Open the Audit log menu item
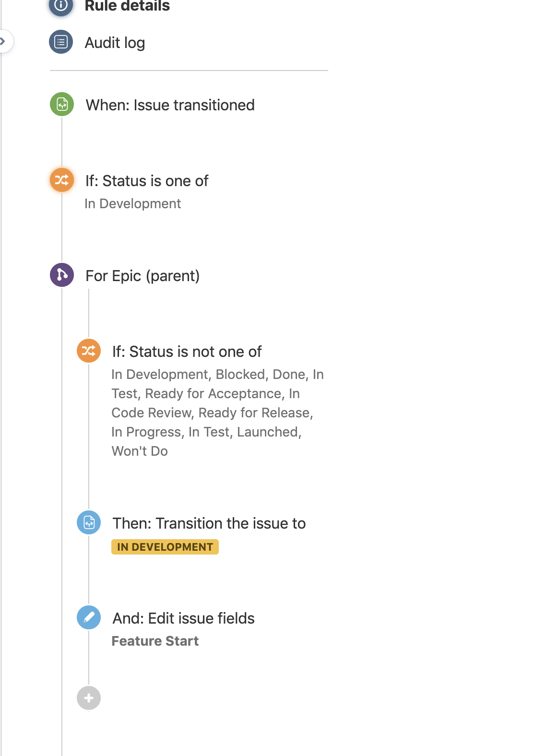Viewport: 547px width, 756px height. pos(115,43)
